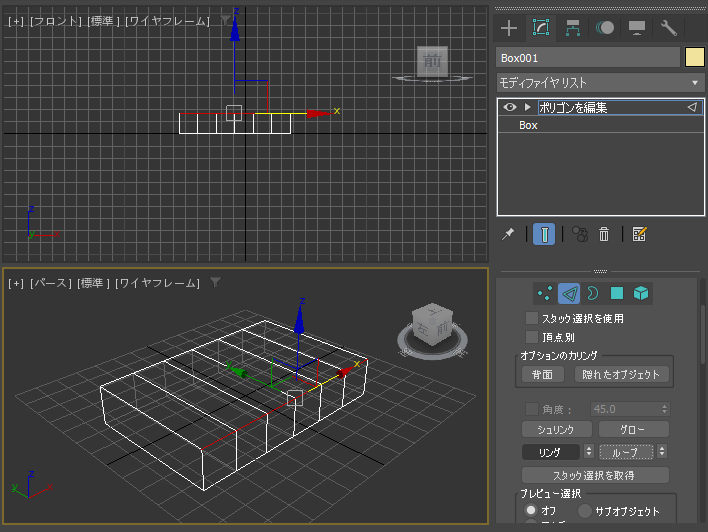The height and width of the screenshot is (532, 708).
Task: Click the 角度 45.0 value field
Action: 625,409
